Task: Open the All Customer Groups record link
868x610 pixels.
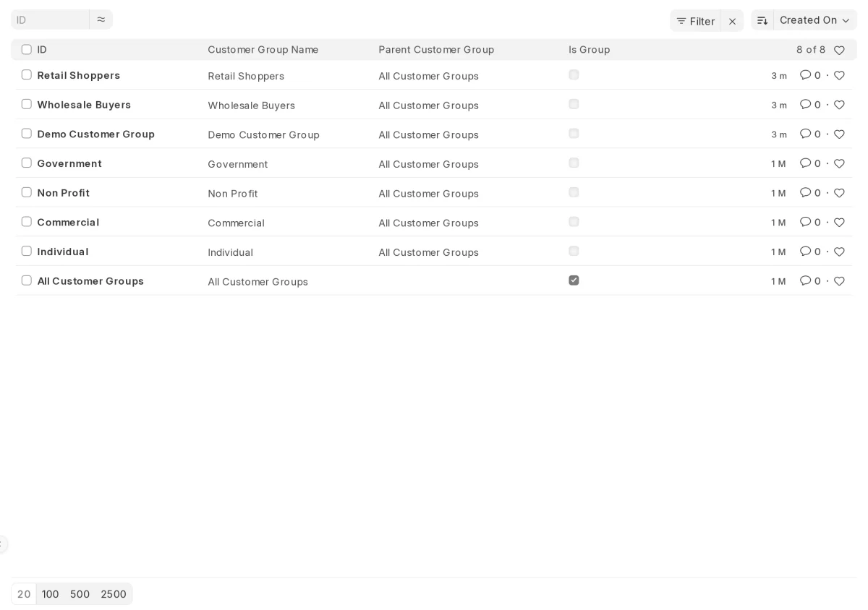Action: pos(90,281)
